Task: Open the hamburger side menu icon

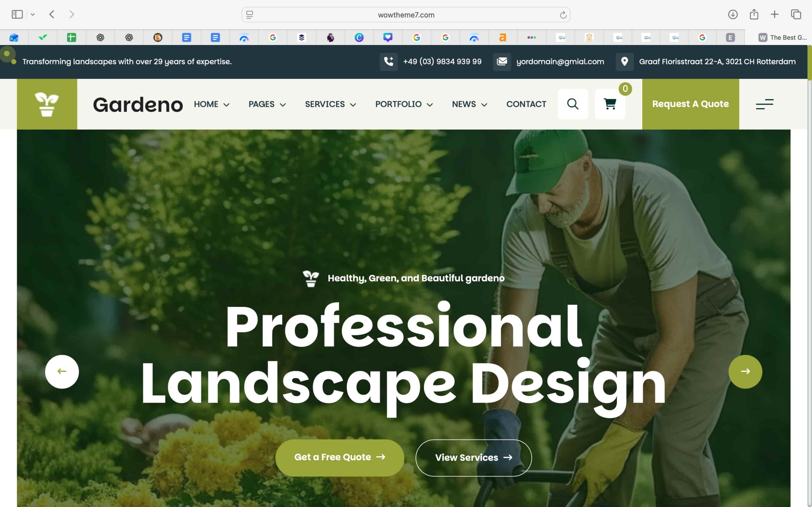Action: (764, 104)
